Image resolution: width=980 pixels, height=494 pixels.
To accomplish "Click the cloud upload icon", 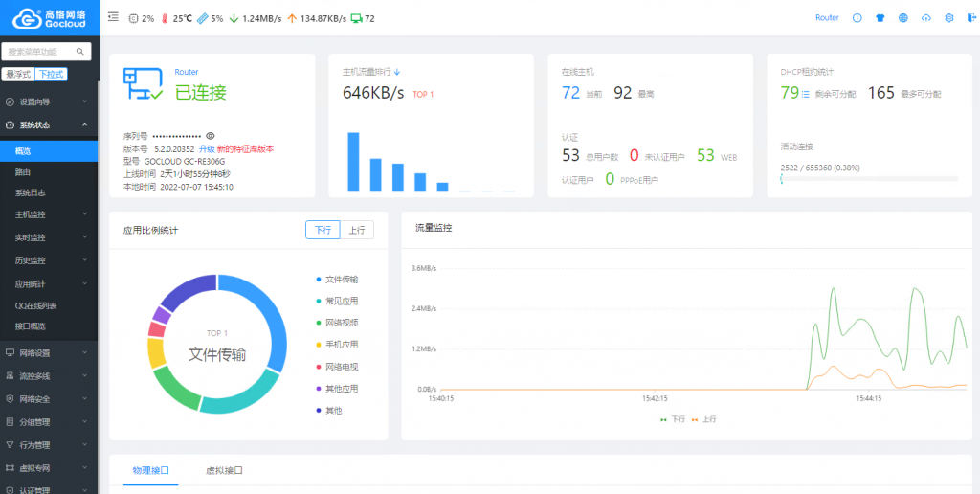I will [x=926, y=18].
